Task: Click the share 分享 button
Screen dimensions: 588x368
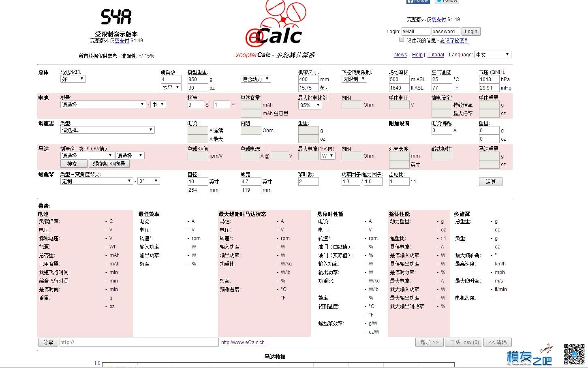Action: pos(48,342)
